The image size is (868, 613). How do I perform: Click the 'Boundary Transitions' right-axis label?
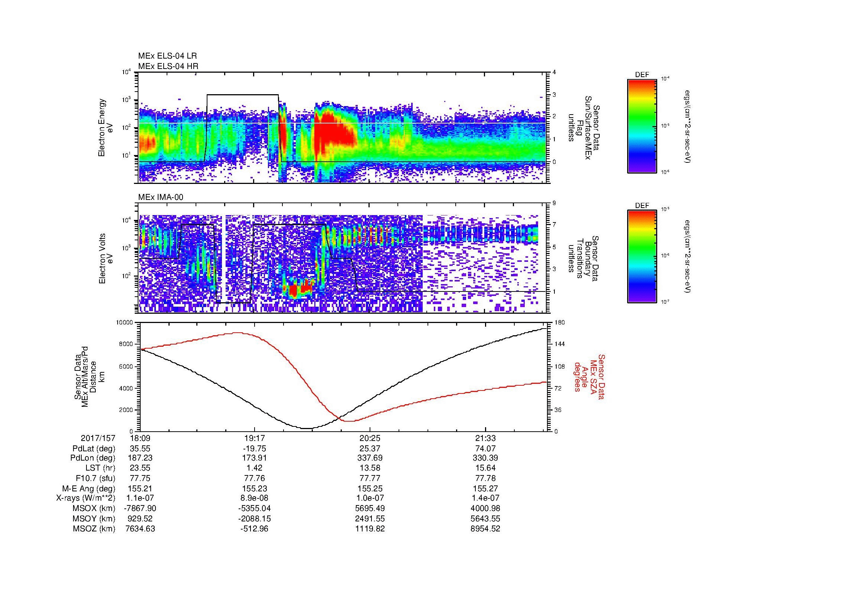point(583,258)
